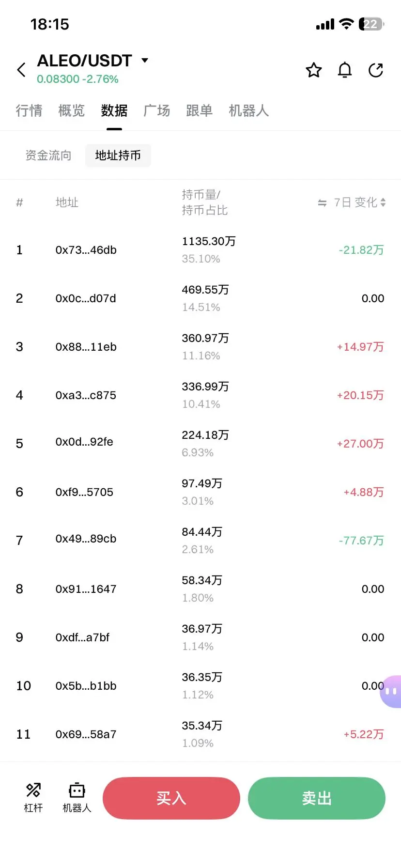Add ALEO/USDT to favorites with star
The height and width of the screenshot is (868, 401).
314,70
